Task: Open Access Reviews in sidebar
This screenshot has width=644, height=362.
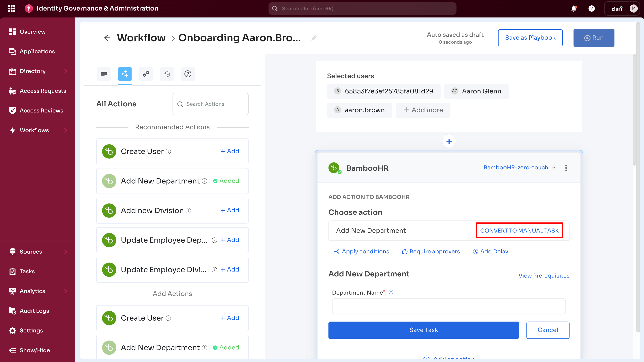Action: pos(41,110)
